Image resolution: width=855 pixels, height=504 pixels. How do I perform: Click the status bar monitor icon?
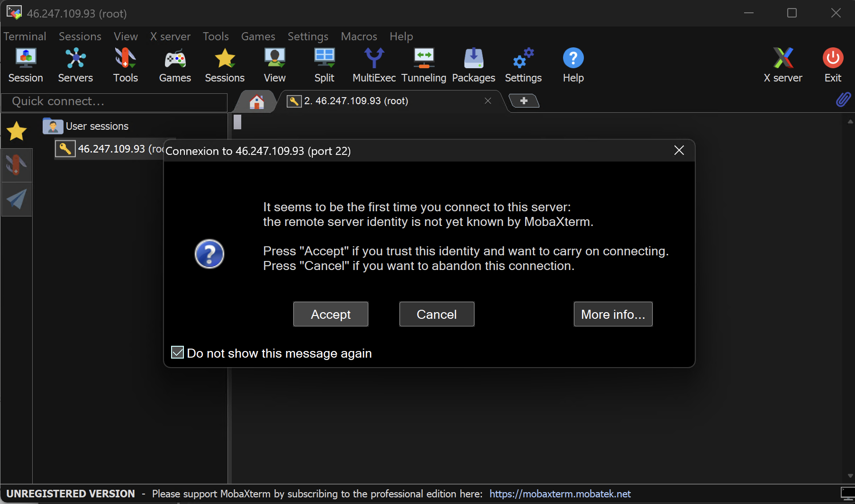(x=847, y=494)
